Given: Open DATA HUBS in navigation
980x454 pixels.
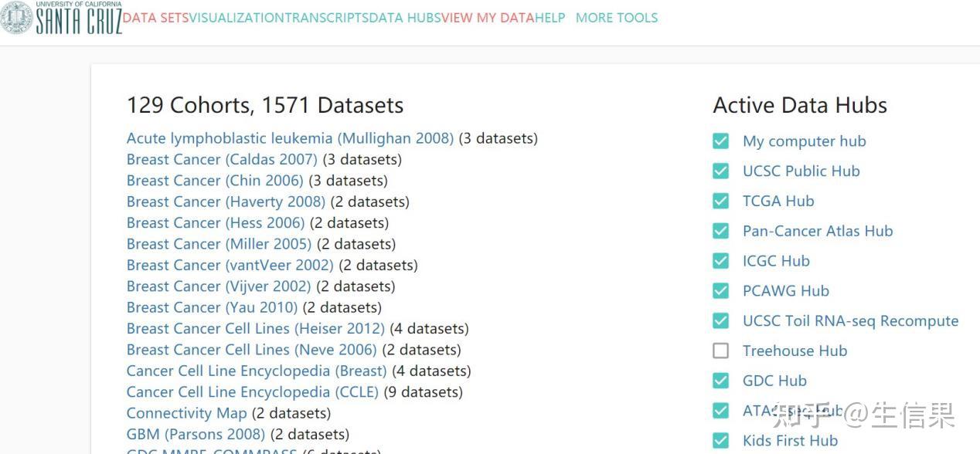Looking at the screenshot, I should point(404,18).
